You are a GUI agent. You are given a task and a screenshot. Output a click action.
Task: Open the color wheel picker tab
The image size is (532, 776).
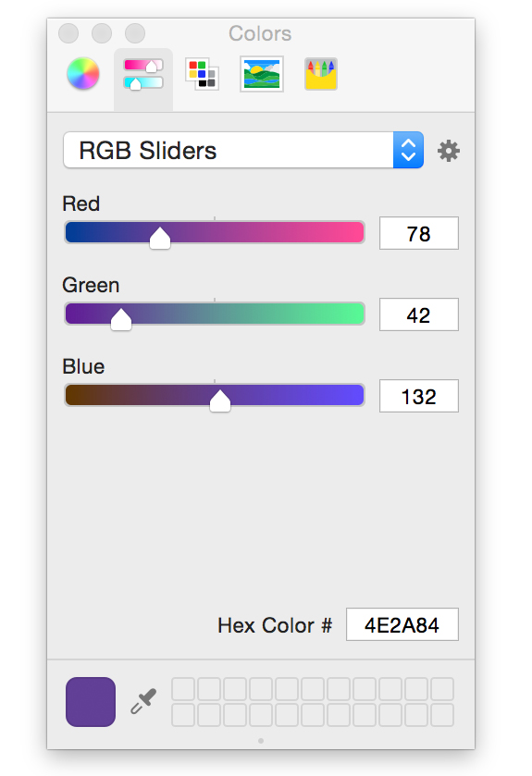coord(83,74)
